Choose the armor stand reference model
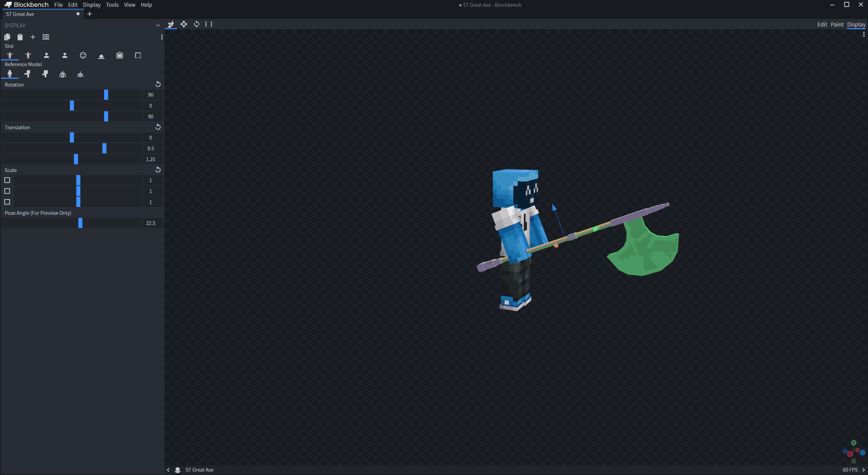The height and width of the screenshot is (475, 868). pos(62,74)
